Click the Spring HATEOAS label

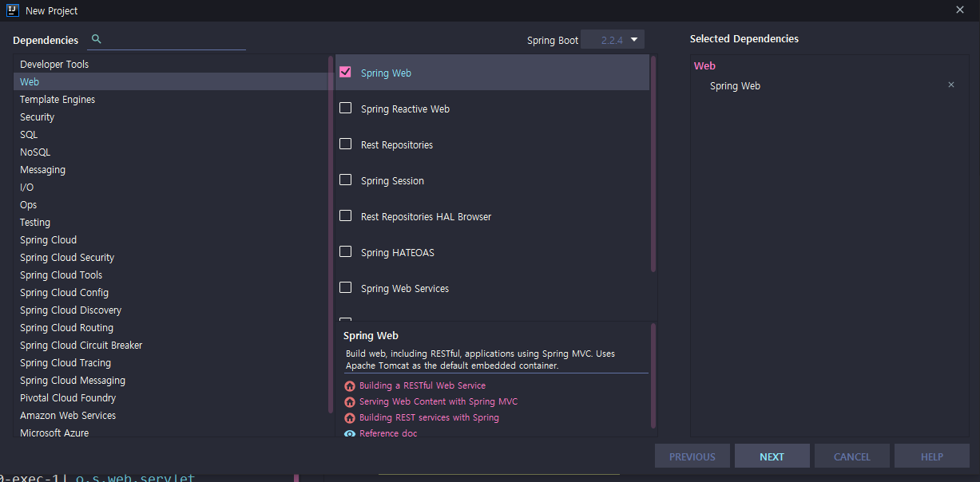398,252
